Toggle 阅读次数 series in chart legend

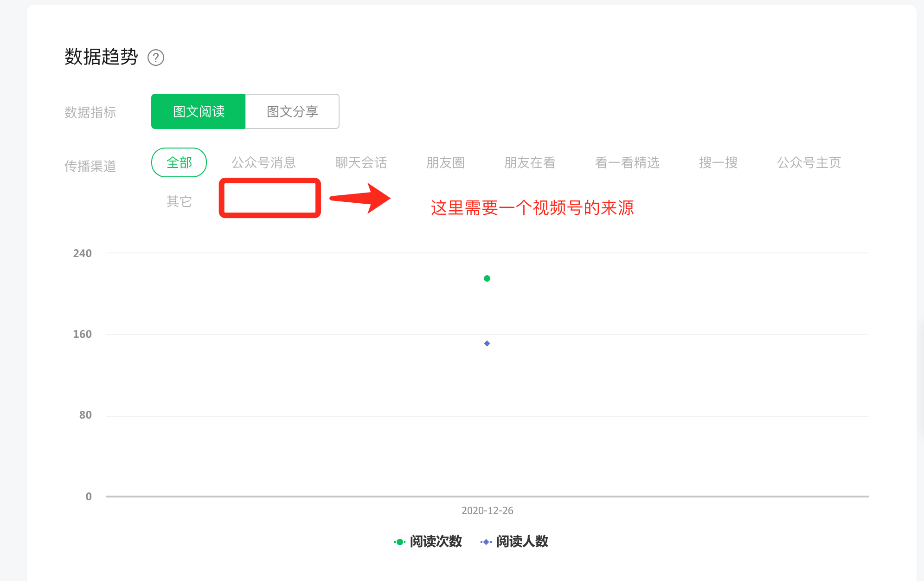tap(436, 542)
